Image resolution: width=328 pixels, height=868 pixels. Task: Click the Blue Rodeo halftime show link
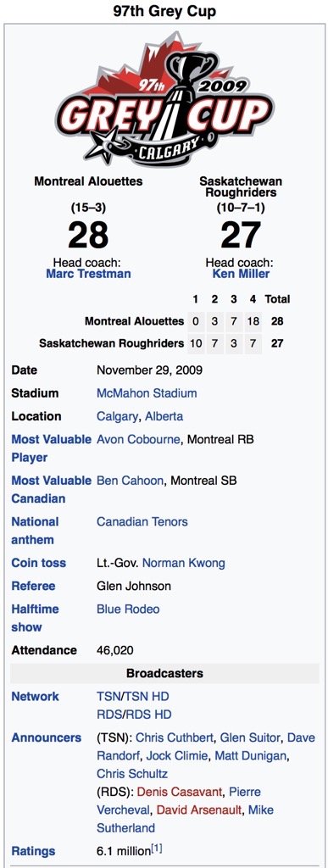click(128, 609)
